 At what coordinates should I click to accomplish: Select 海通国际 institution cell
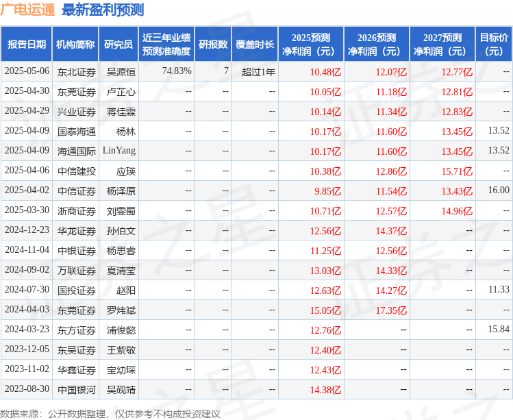click(x=77, y=151)
